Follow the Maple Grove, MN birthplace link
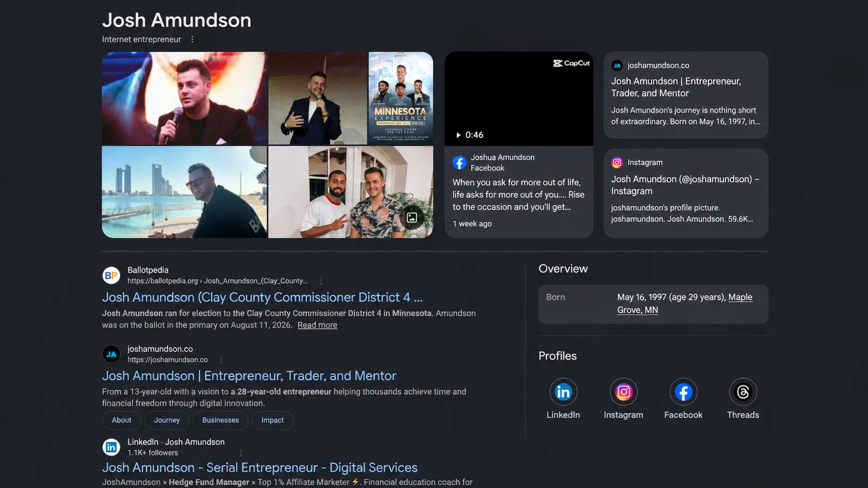Screen dimensions: 868x488 tap(685, 304)
